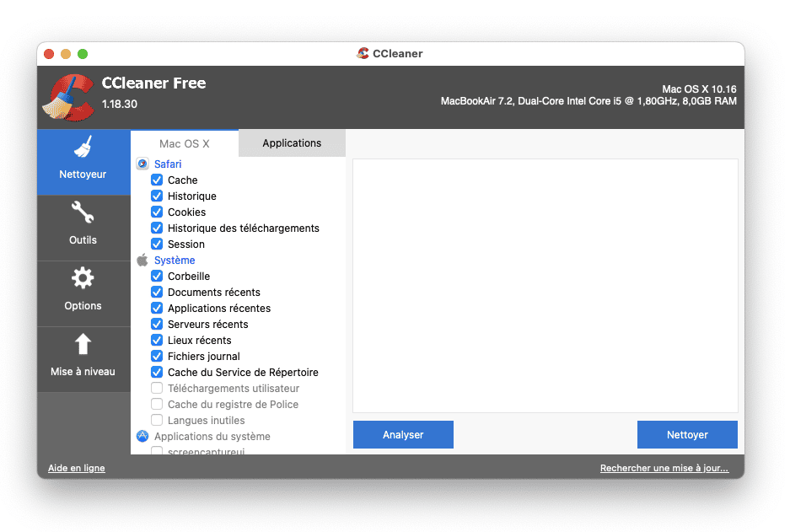Open the Rechercher une mise à jour link
The image size is (790, 532).
click(x=664, y=468)
